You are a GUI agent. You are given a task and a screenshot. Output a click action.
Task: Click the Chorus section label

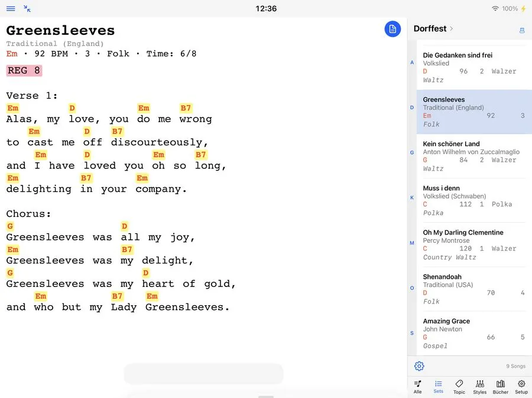[x=28, y=214]
